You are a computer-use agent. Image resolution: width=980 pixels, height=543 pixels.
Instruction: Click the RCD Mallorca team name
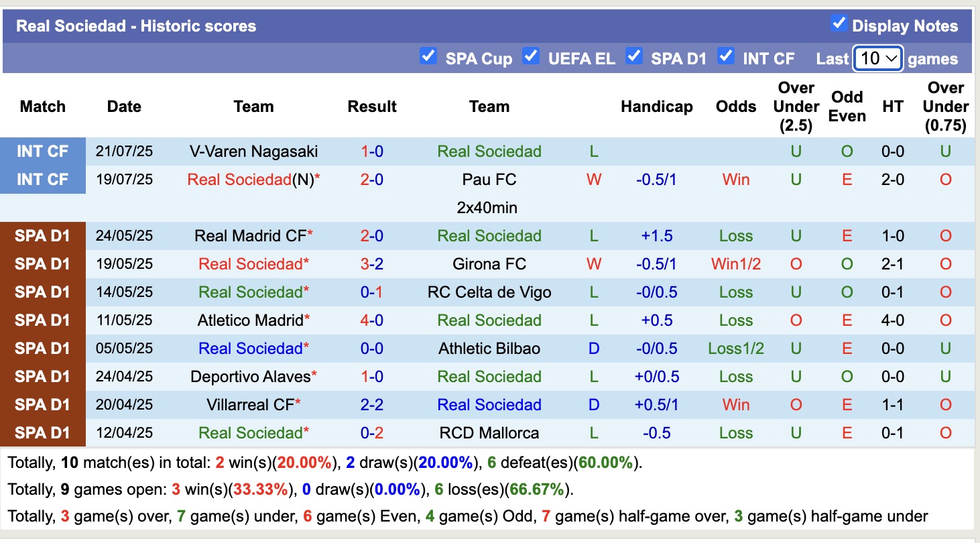pyautogui.click(x=489, y=432)
